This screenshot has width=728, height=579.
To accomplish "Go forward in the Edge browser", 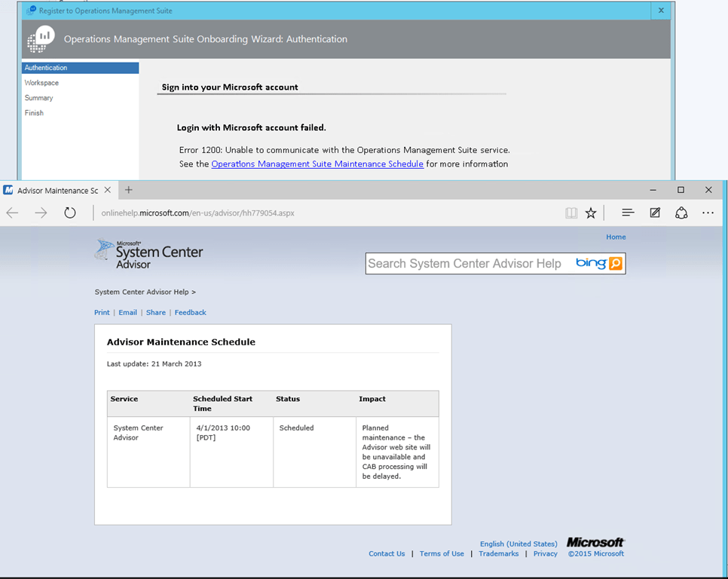I will point(41,213).
